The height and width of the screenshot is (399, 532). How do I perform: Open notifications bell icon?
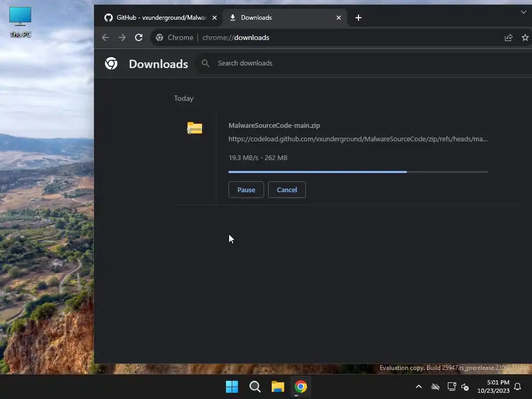pyautogui.click(x=518, y=387)
